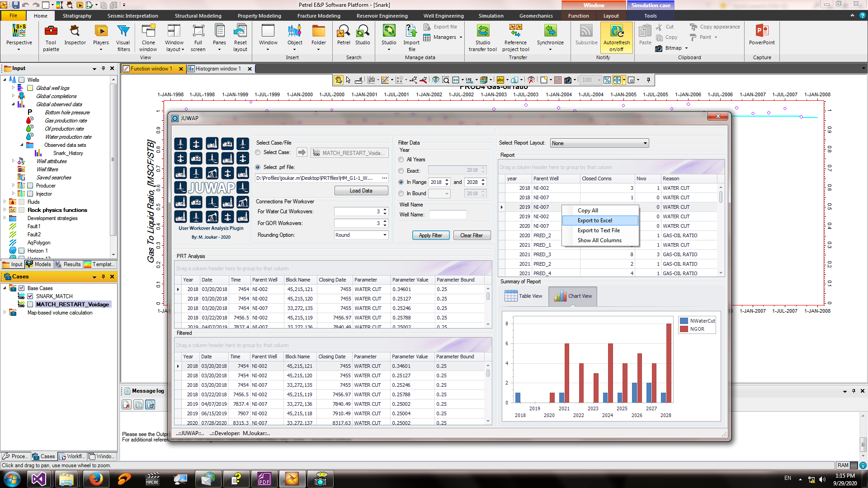868x488 pixels.
Task: Open the Inspector
Action: [x=75, y=36]
